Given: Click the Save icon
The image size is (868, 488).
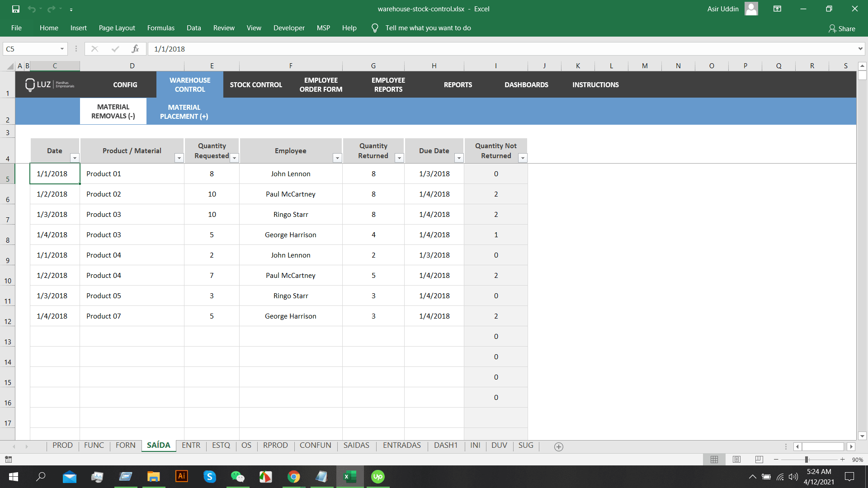Looking at the screenshot, I should click(x=15, y=9).
